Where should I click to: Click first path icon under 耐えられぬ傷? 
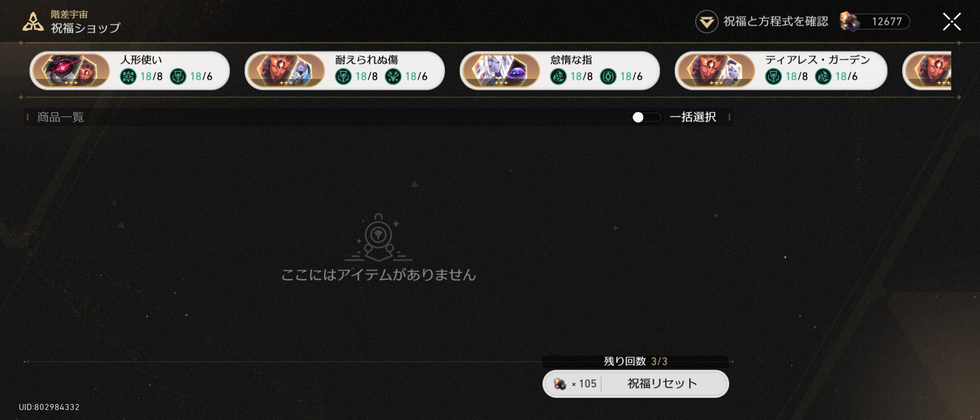point(343,76)
